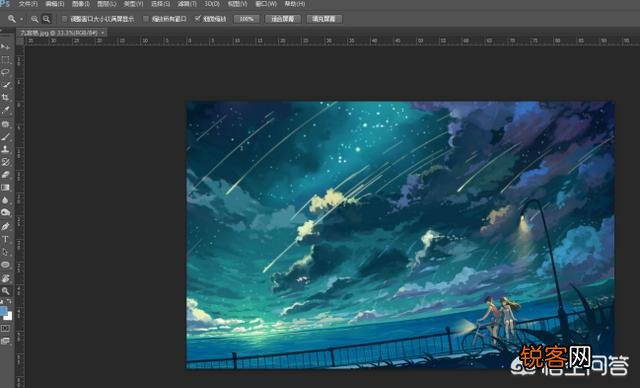This screenshot has height=388, width=640.
Task: Open the 3D menu
Action: click(x=212, y=4)
